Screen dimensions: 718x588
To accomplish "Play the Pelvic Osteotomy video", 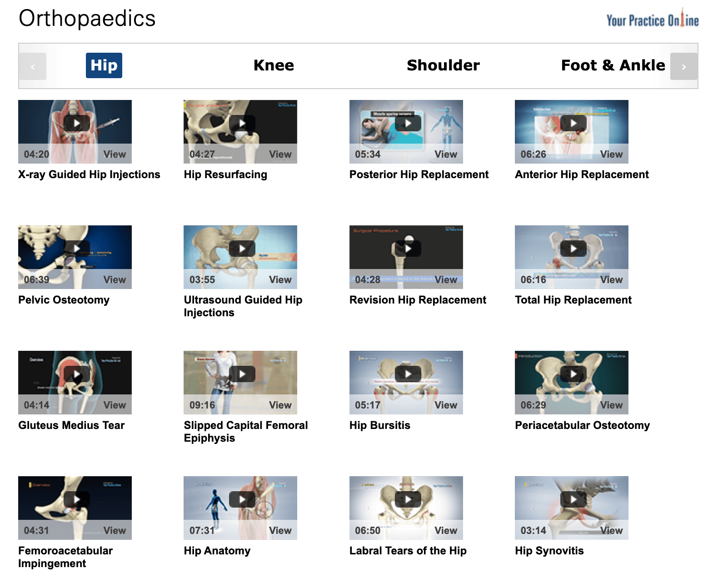I will coord(77,249).
